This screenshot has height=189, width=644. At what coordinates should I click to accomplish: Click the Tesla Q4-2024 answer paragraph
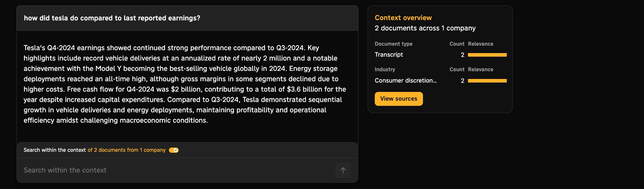click(x=184, y=84)
